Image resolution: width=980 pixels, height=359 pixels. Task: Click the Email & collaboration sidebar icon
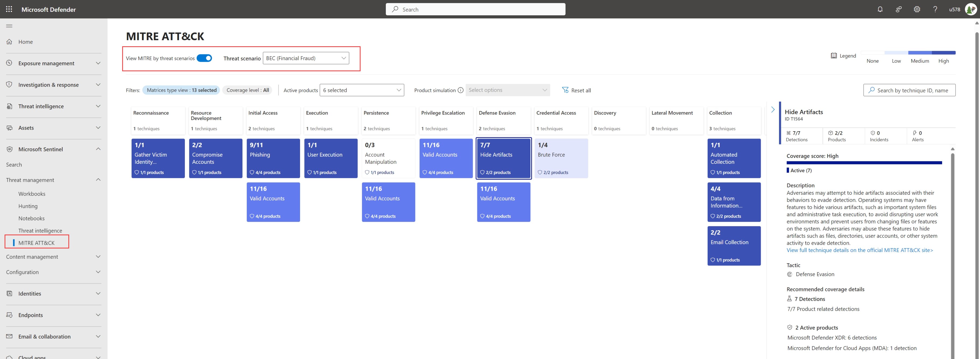[x=9, y=336]
